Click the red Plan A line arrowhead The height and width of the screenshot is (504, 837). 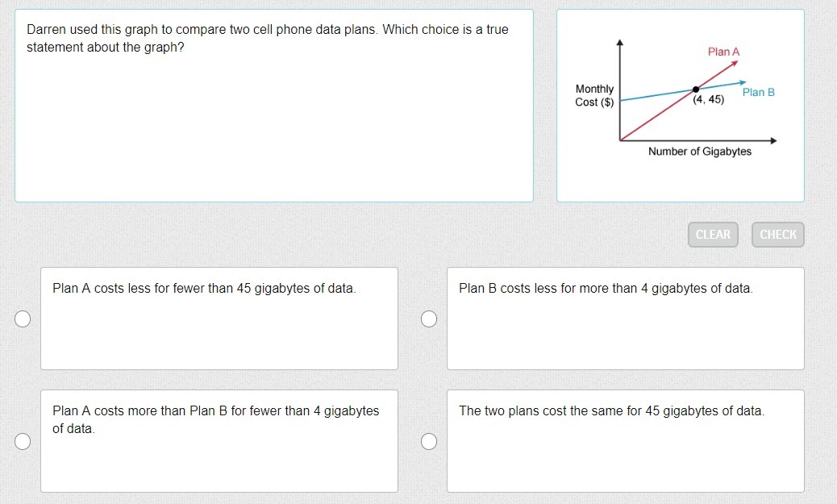(735, 62)
